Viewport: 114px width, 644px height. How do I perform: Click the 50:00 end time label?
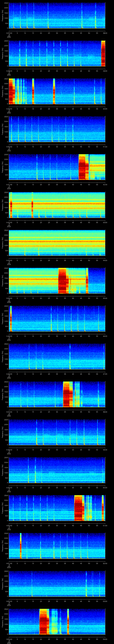105,487
